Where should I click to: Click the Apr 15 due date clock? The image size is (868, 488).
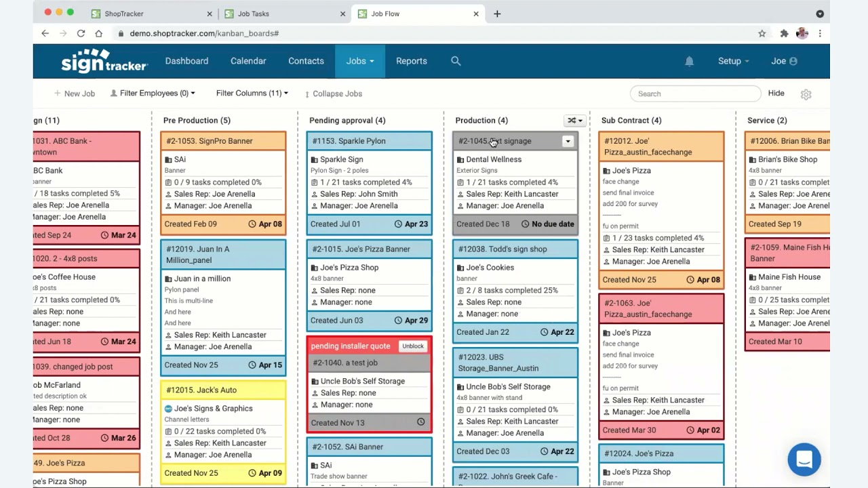coord(252,365)
